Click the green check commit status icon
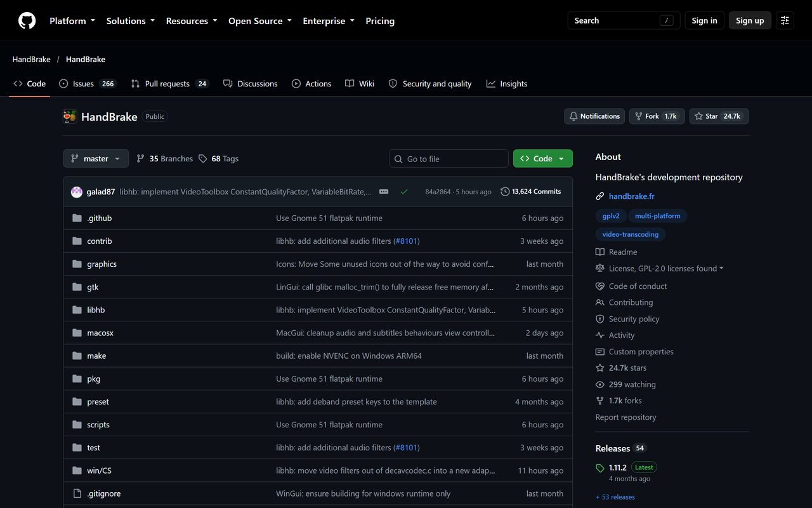 [404, 192]
